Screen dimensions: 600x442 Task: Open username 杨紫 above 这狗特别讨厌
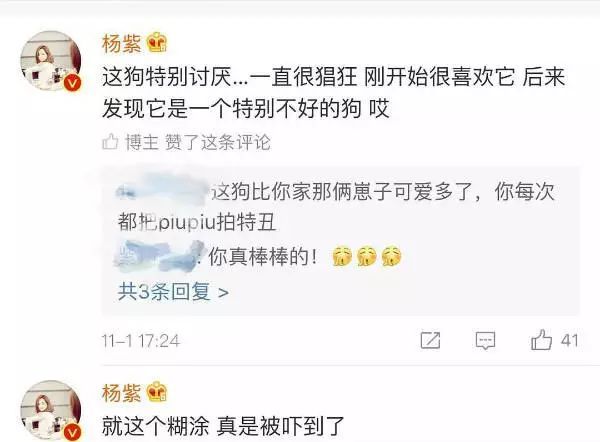(121, 43)
